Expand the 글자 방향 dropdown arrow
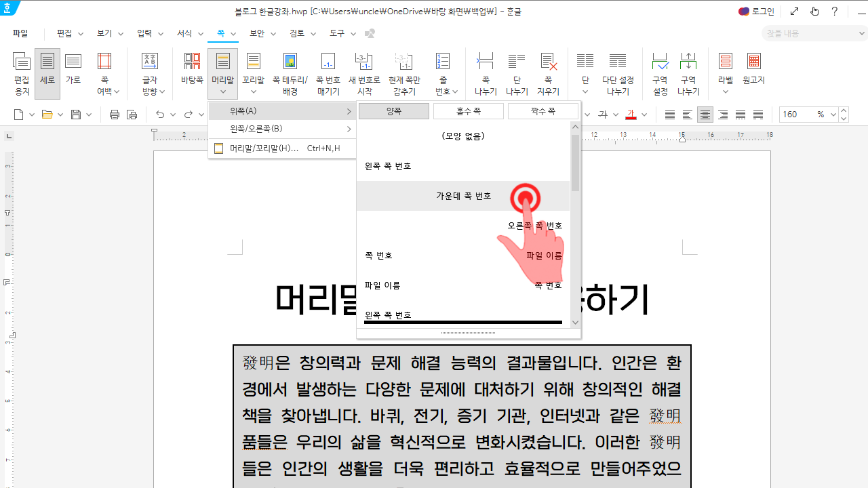The width and height of the screenshot is (868, 488). [162, 91]
